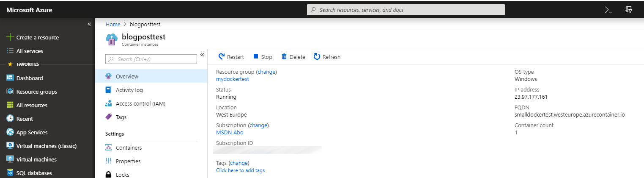Click the Resource groups cube icon

click(10, 92)
